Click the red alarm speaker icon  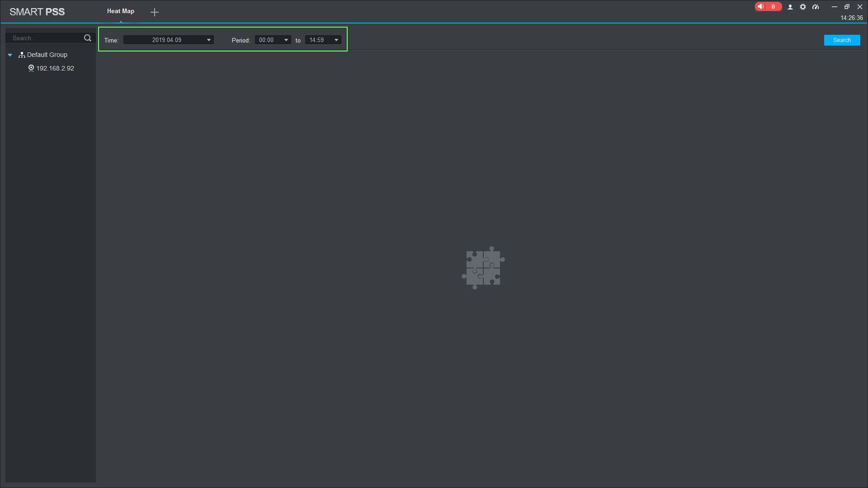click(761, 7)
